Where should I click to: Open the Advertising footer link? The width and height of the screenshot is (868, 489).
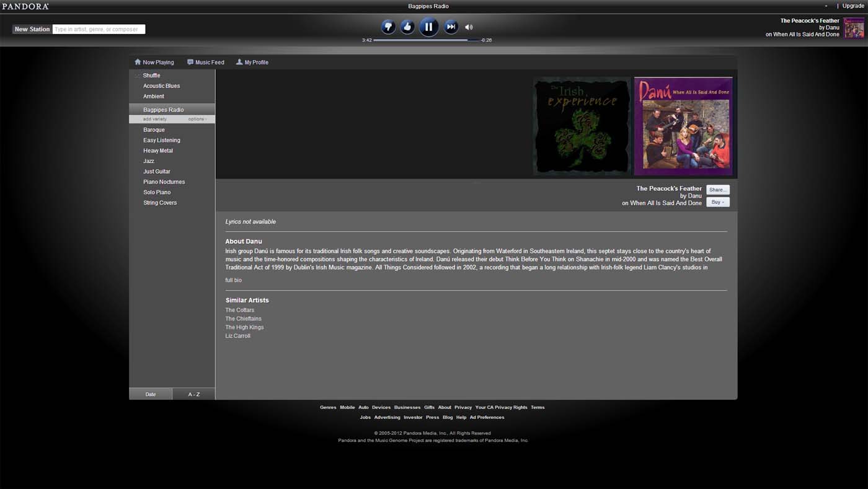tap(387, 418)
